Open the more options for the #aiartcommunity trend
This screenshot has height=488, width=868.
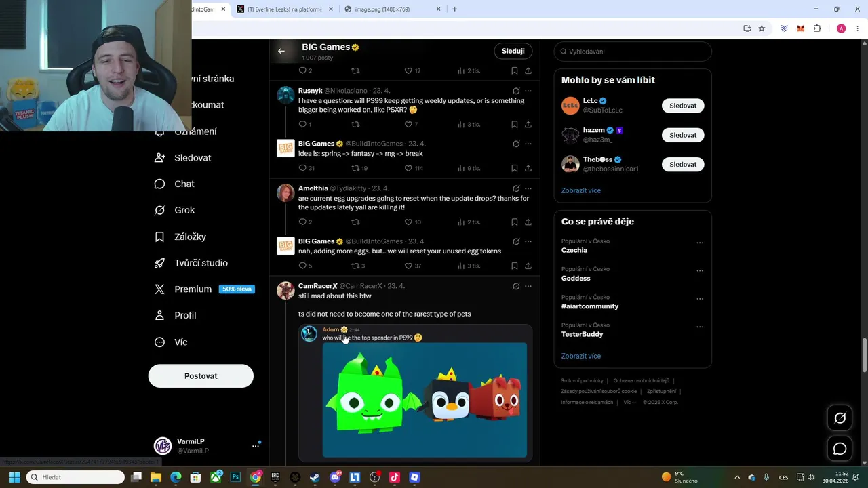coord(700,299)
